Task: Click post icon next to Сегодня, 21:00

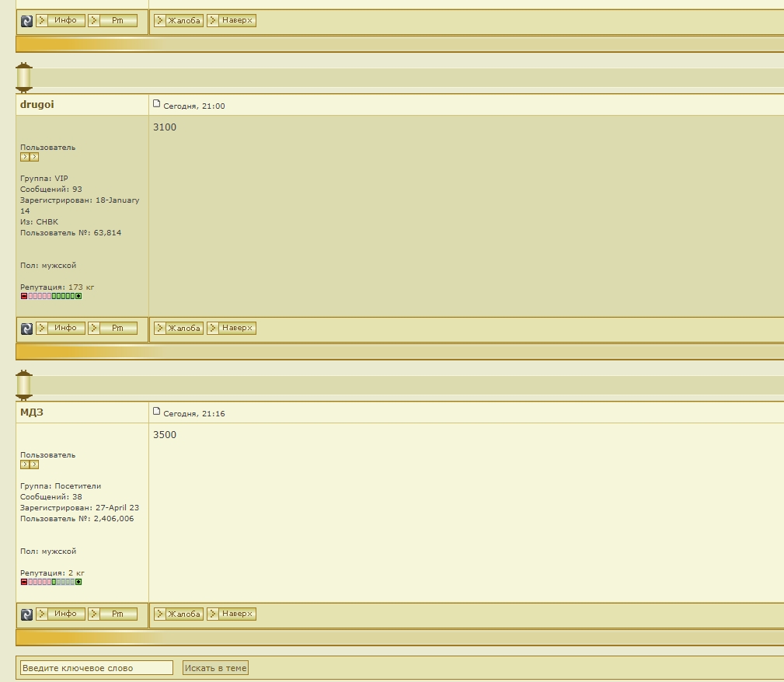Action: click(x=156, y=104)
